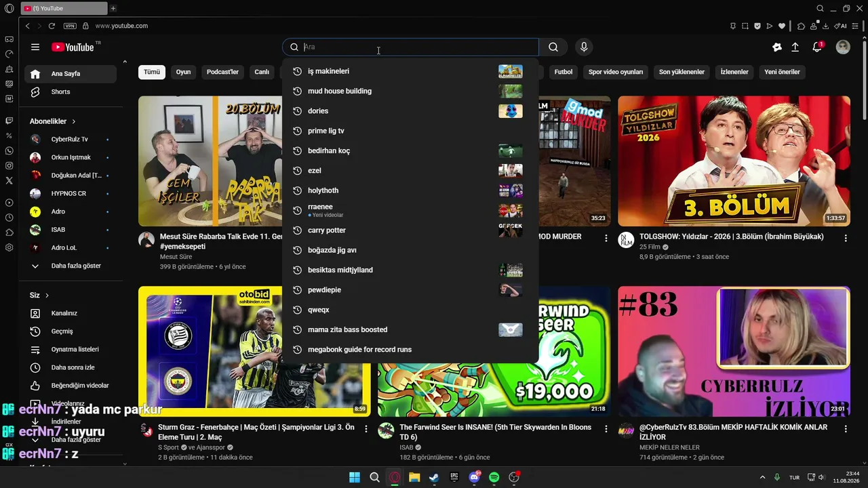Screen dimensions: 868x488
Task: Expand the Siz section chevron
Action: point(47,296)
